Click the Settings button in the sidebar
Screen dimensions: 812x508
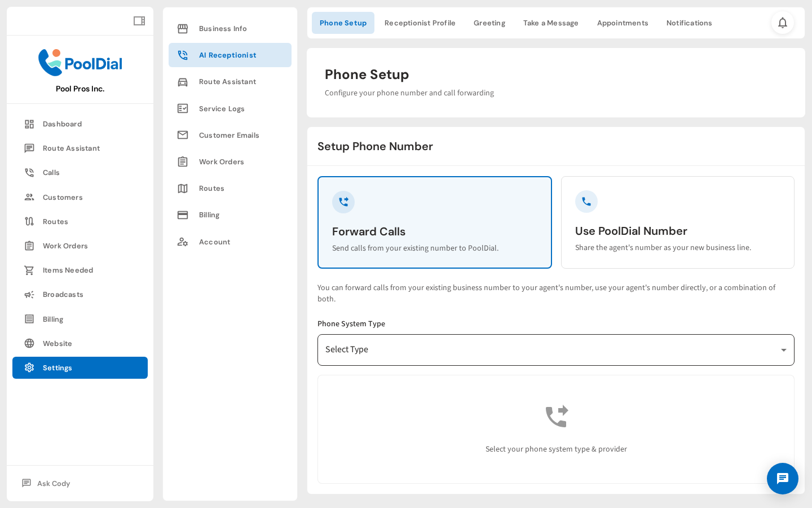(57, 367)
